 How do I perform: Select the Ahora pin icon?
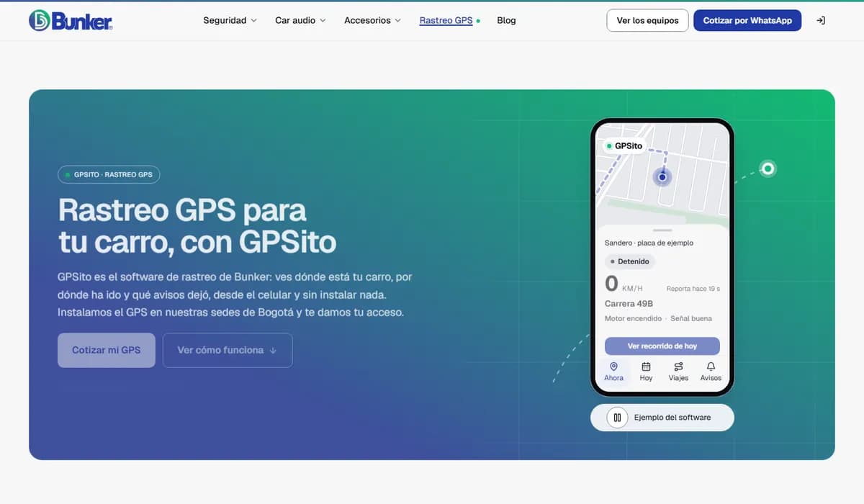(x=613, y=366)
